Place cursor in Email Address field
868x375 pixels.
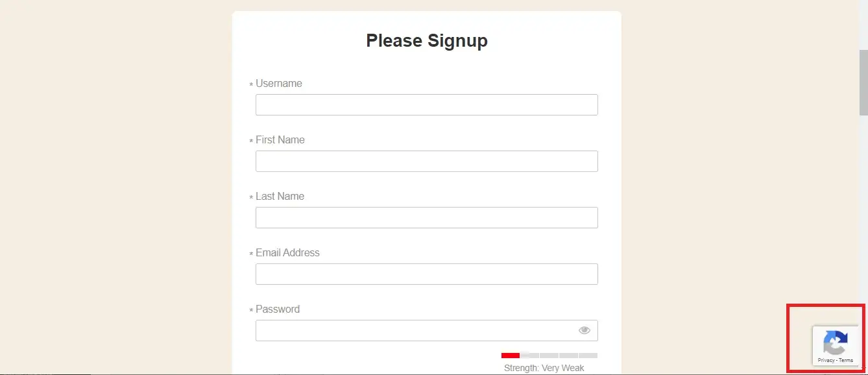tap(426, 274)
